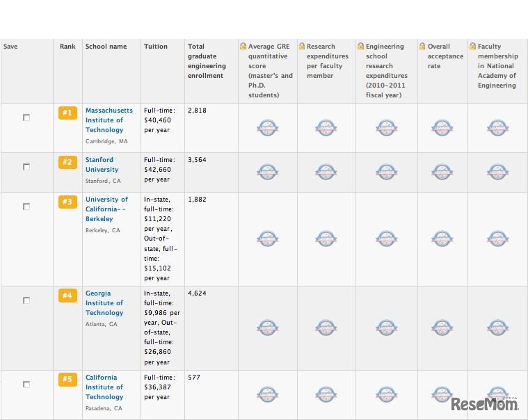Select Stanford's tuition text $42,660 per year
Image resolution: width=528 pixels, height=420 pixels.
click(157, 175)
